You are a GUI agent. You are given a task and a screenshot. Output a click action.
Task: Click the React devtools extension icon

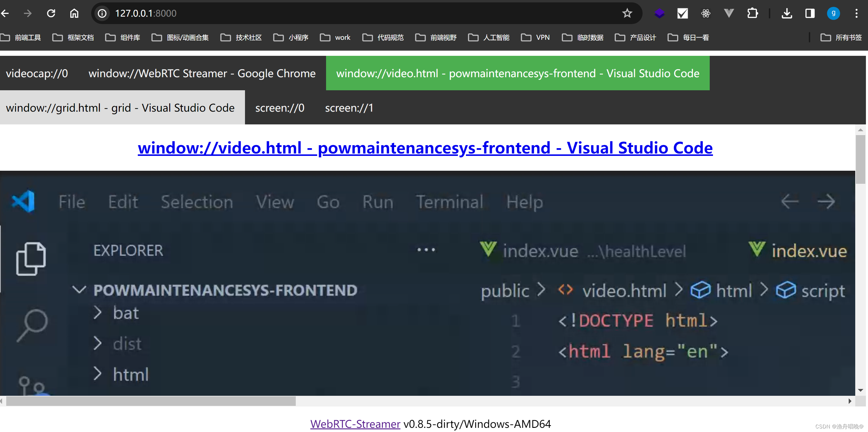tap(706, 13)
